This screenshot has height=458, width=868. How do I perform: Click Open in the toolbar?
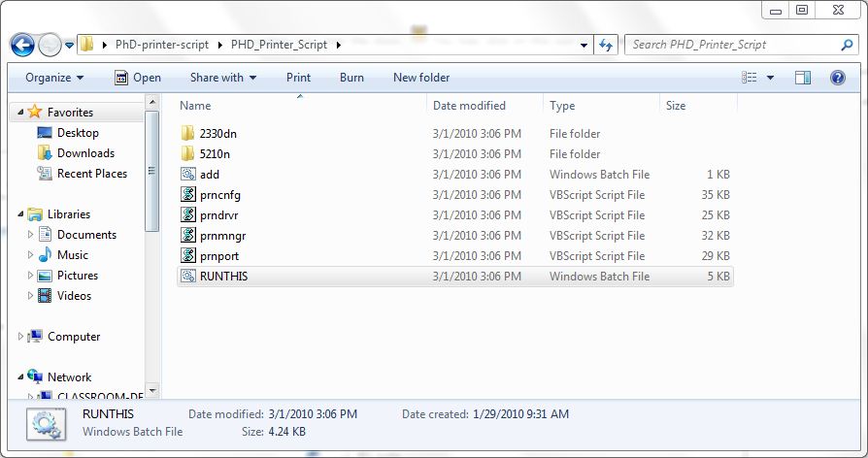138,78
